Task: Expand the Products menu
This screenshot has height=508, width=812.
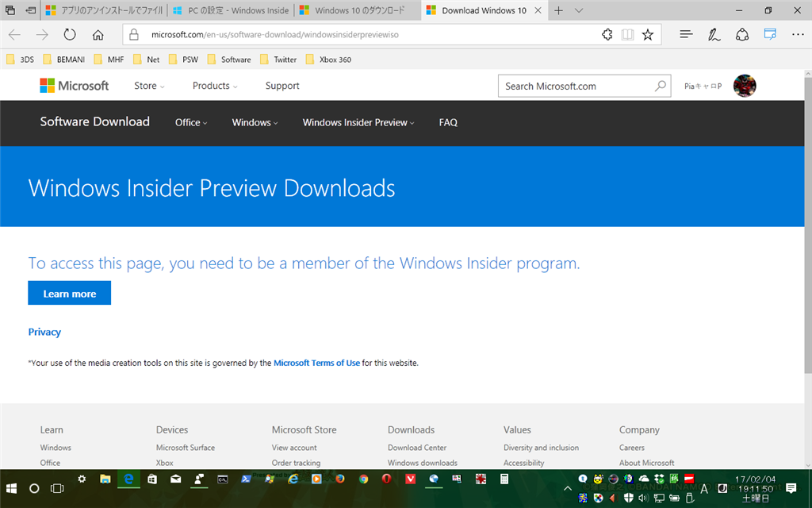Action: tap(215, 86)
